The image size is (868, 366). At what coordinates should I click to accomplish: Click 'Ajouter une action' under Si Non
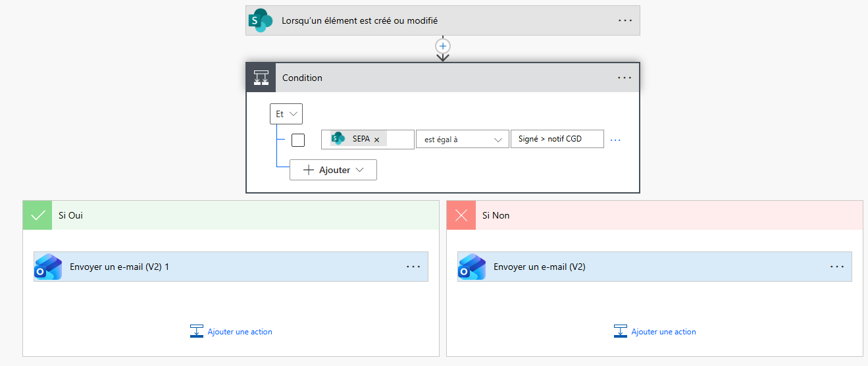663,332
